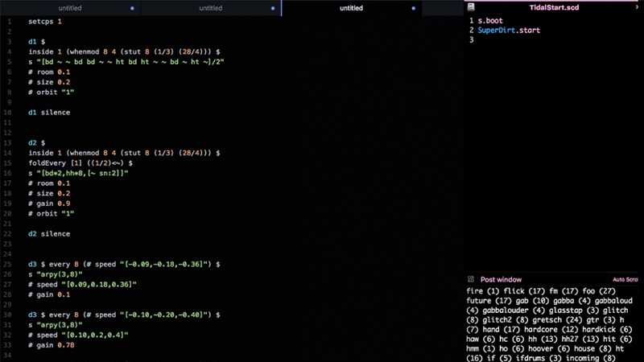Open the TidalStart.scd document tab
The width and height of the screenshot is (644, 362).
[554, 7]
